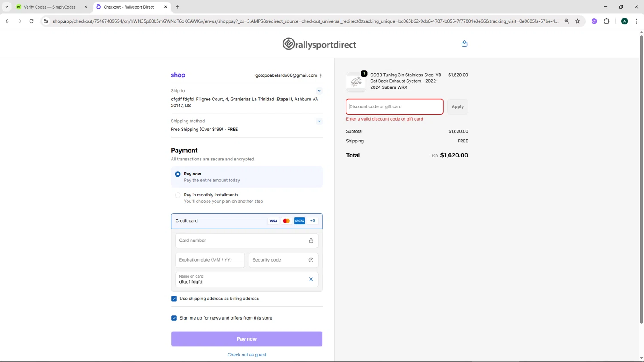Click the browser address bar URL
Screen dimensions: 644x362
[x=305, y=21]
